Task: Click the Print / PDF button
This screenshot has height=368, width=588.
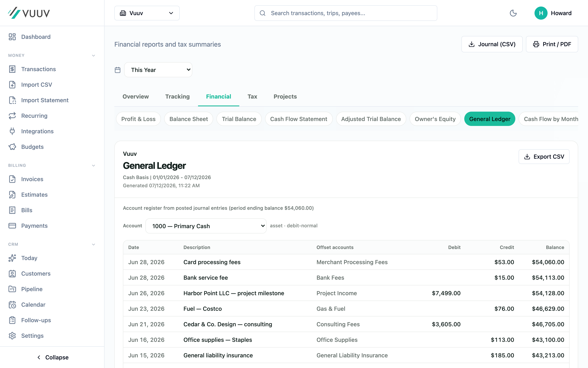Action: pos(552,44)
